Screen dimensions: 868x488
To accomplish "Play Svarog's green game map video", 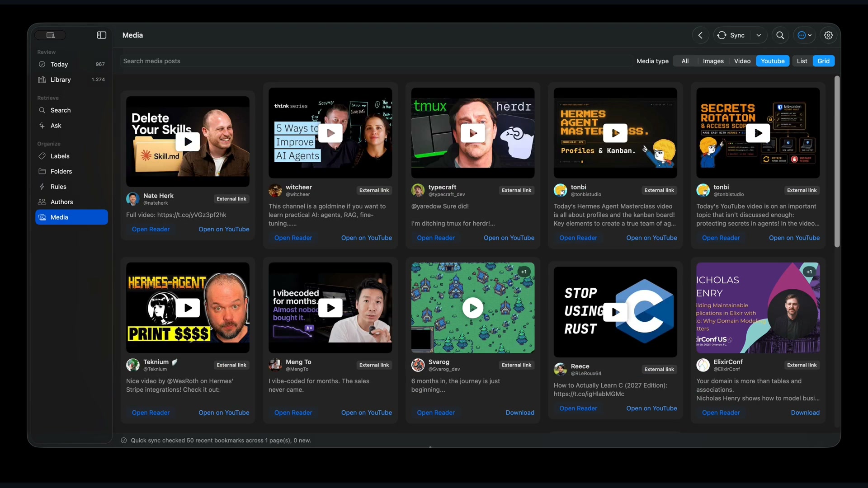I will [473, 308].
